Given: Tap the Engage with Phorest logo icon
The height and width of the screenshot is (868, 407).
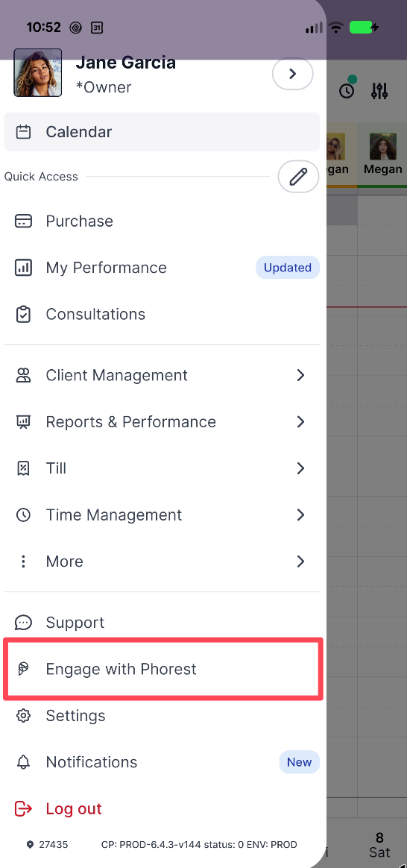Looking at the screenshot, I should coord(23,669).
